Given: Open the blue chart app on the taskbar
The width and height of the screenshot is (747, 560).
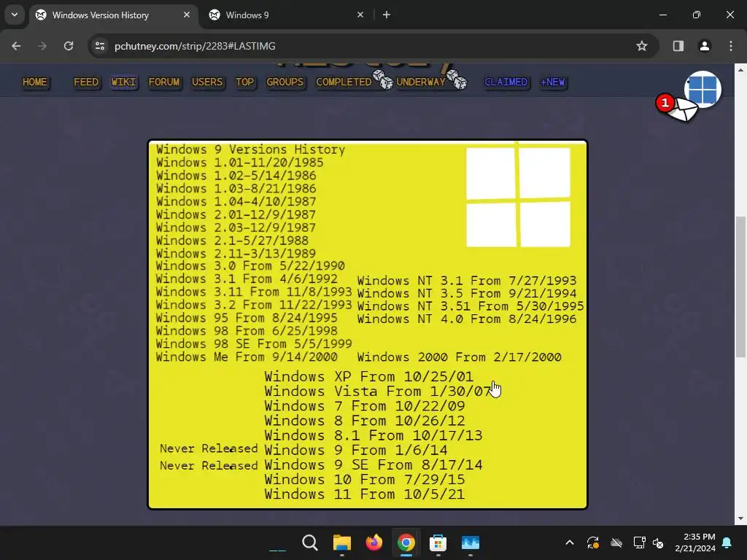Looking at the screenshot, I should [471, 542].
